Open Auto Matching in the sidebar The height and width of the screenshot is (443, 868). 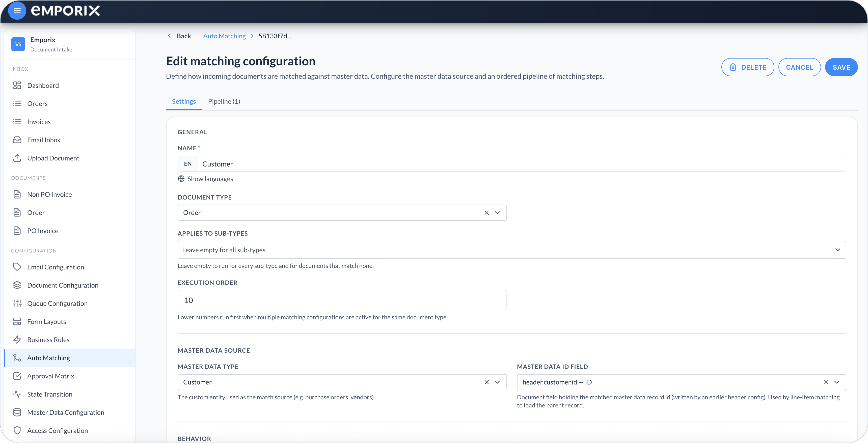pos(70,358)
